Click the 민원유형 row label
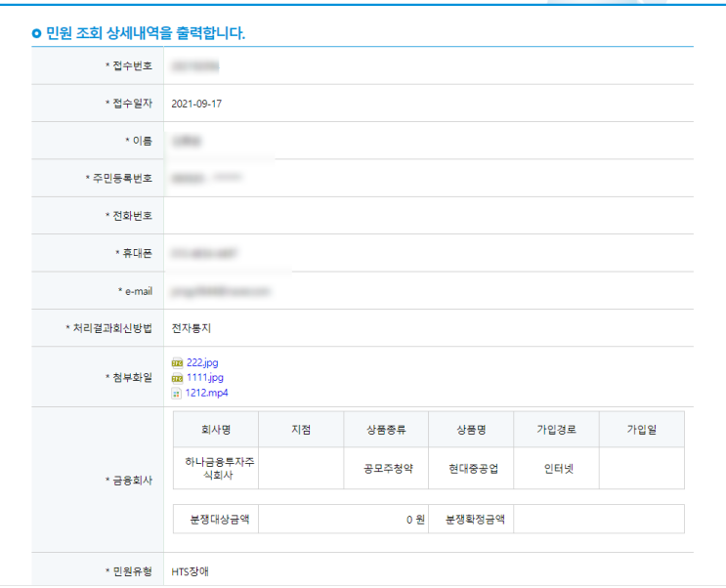The width and height of the screenshot is (726, 588). (x=129, y=571)
